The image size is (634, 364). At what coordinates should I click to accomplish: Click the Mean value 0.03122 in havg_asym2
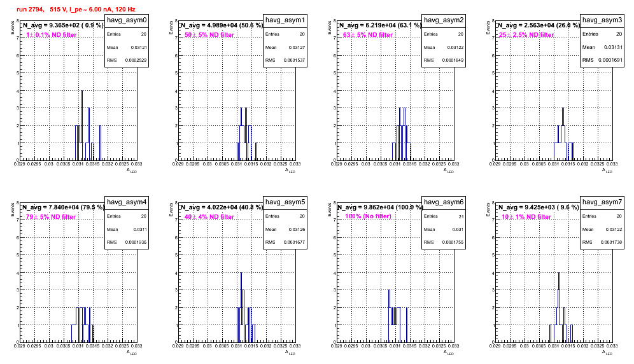(456, 47)
